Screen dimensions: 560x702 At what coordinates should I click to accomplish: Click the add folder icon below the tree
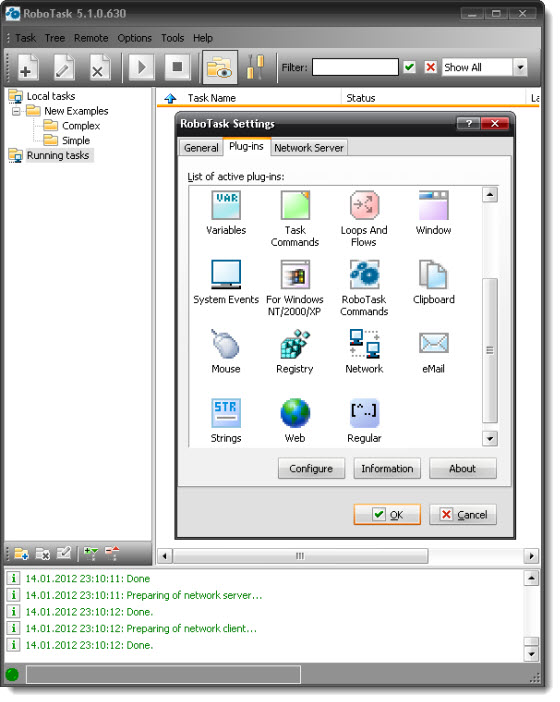[x=21, y=554]
